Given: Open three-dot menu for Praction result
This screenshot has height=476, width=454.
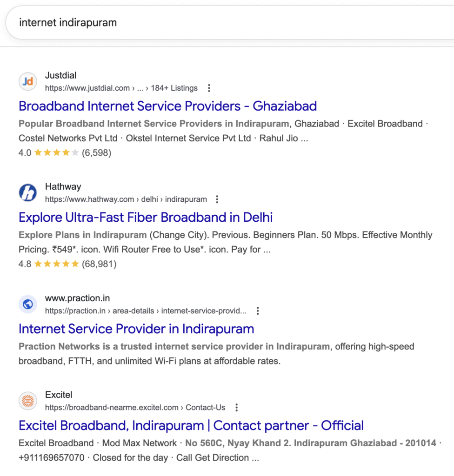Looking at the screenshot, I should 258,311.
